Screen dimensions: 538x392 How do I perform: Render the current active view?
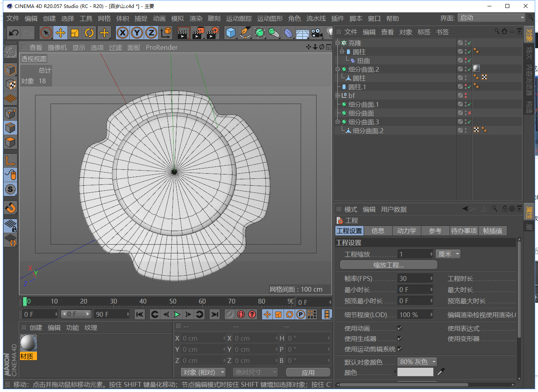(x=183, y=33)
